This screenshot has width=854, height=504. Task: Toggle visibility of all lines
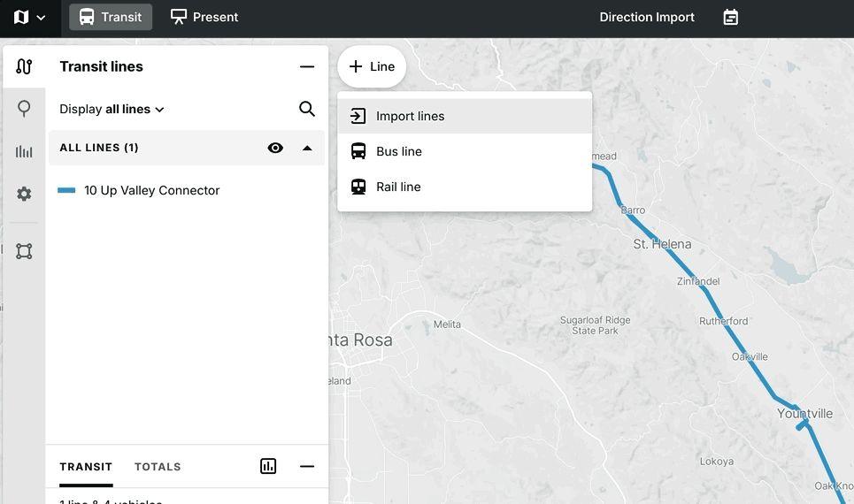pyautogui.click(x=275, y=148)
